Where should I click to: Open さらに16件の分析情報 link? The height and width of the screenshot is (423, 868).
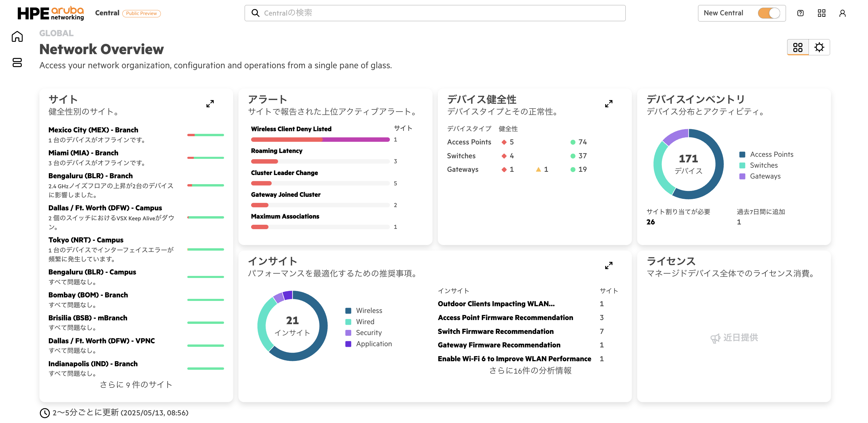click(530, 370)
